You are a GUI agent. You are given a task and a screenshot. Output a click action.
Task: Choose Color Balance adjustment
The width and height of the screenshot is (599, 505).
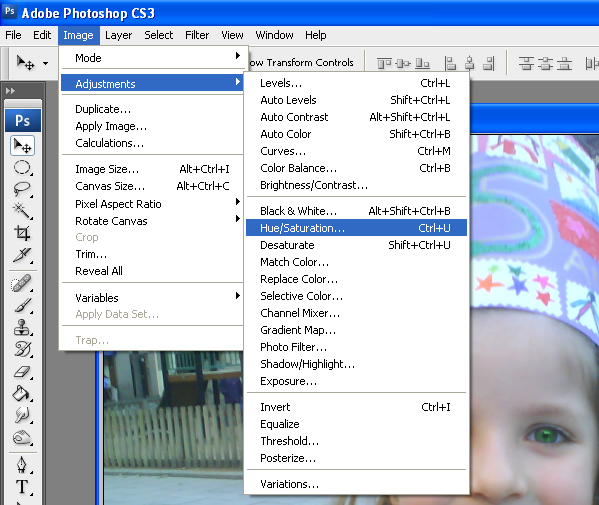coord(356,168)
